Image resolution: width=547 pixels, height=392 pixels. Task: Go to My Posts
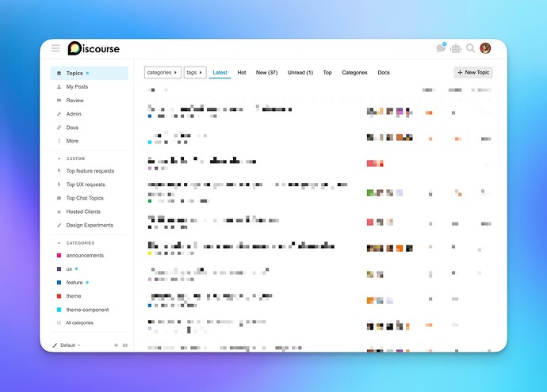(x=77, y=87)
